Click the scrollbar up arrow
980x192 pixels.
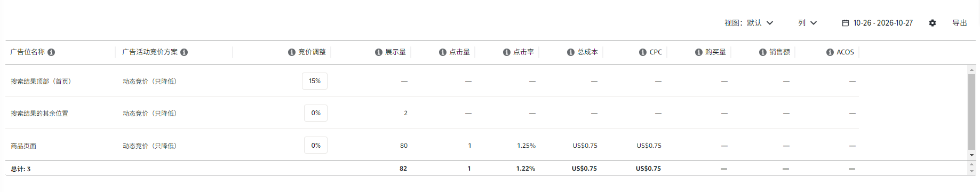[x=971, y=69]
